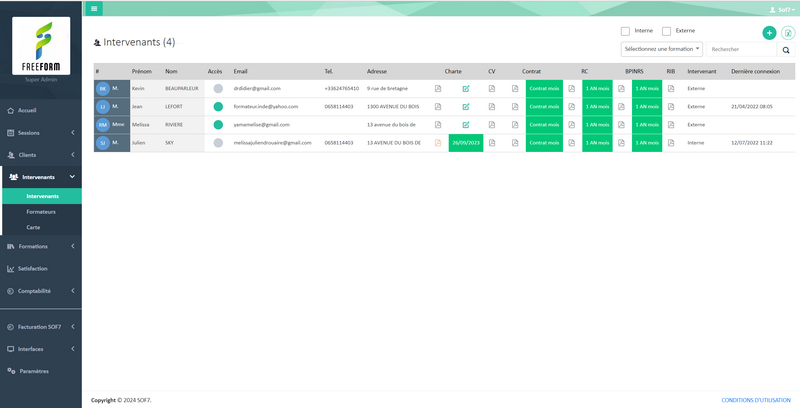Open the 'Sélectionnez une formation' dropdown
The width and height of the screenshot is (800, 408).
click(x=662, y=49)
